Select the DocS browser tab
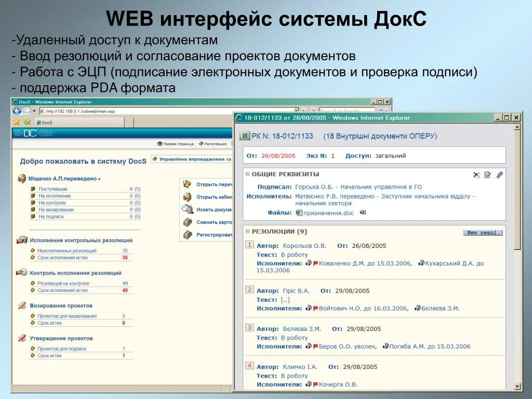This screenshot has width=532, height=399. pyautogui.click(x=79, y=123)
